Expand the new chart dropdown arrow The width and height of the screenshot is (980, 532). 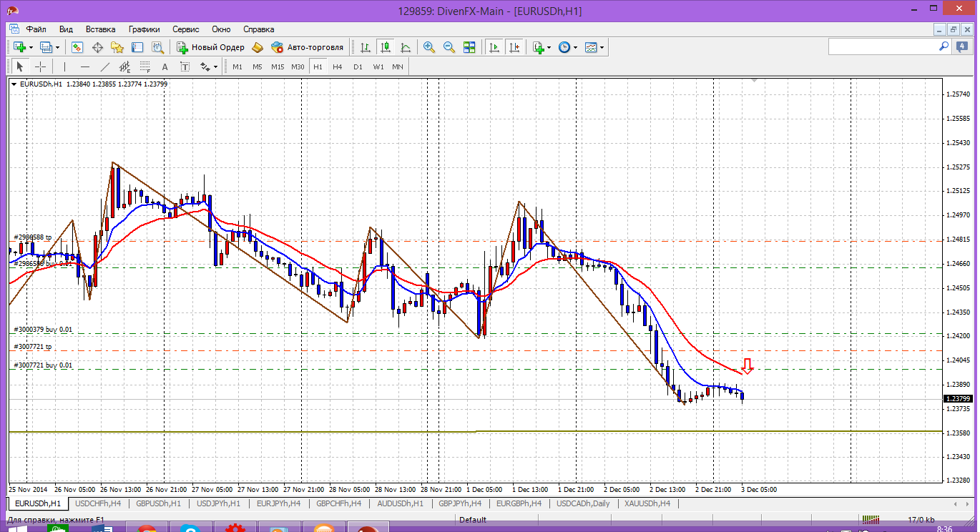click(31, 48)
